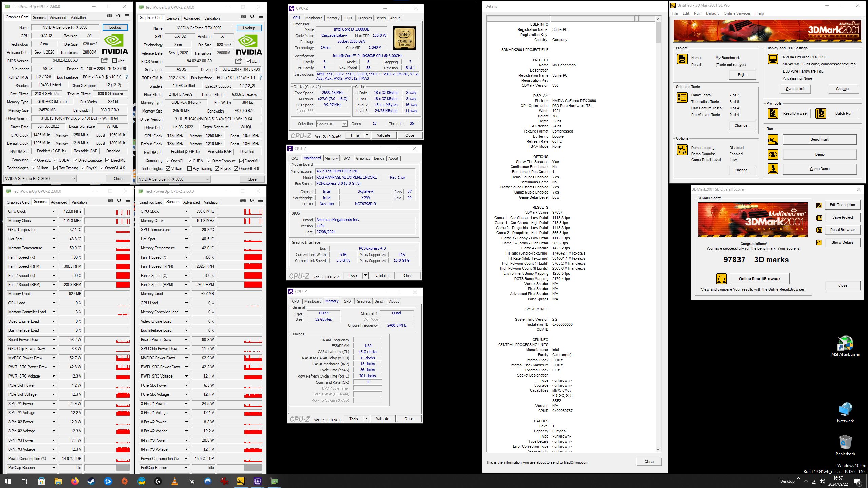
Task: Click BIOS share icon in GPU-Z with bus @ x16 1.1
Action: (x=239, y=61)
